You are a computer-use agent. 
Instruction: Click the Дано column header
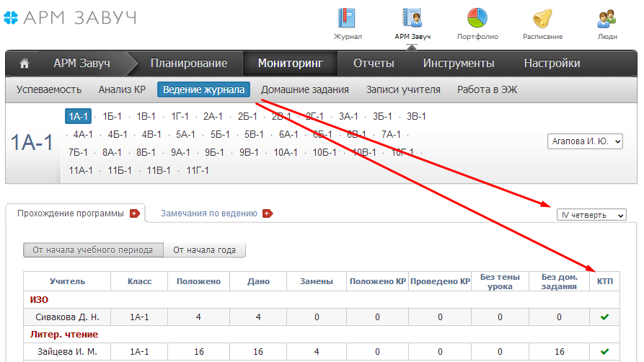pyautogui.click(x=258, y=281)
